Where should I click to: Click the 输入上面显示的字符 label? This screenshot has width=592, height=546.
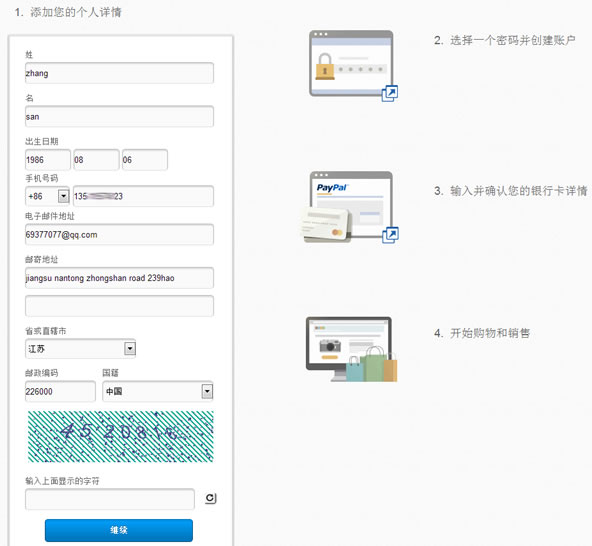[x=62, y=481]
